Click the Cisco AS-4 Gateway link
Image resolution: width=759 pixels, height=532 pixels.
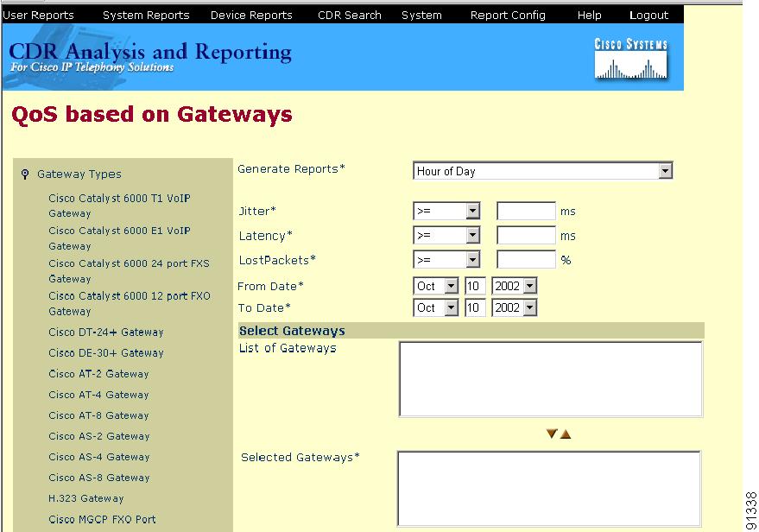pos(99,457)
